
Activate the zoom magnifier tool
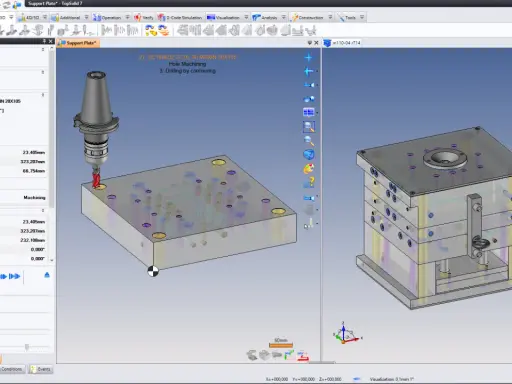pos(309,141)
